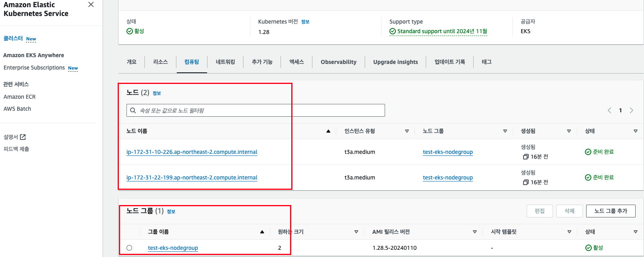Open the 추가 기능 tab
Image resolution: width=644 pixels, height=257 pixels.
(262, 62)
